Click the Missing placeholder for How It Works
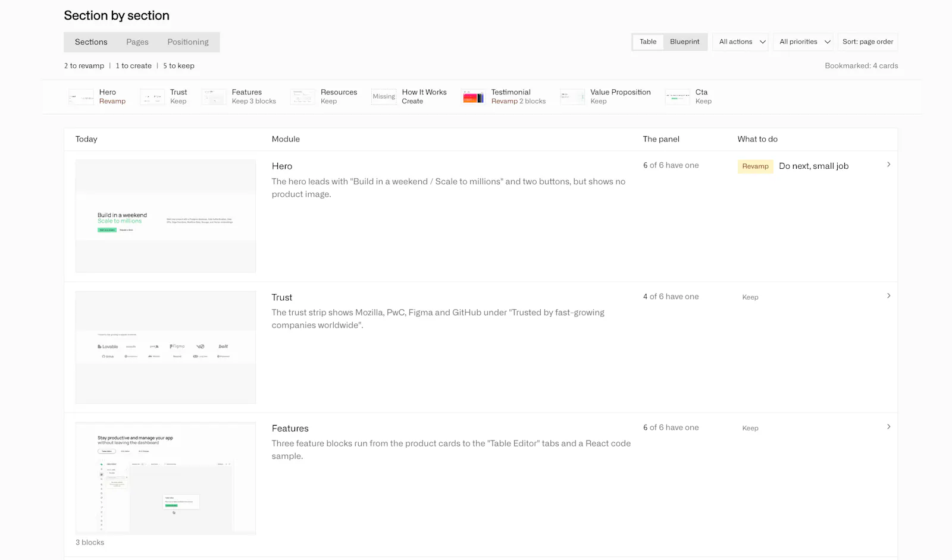This screenshot has width=952, height=560. (384, 97)
